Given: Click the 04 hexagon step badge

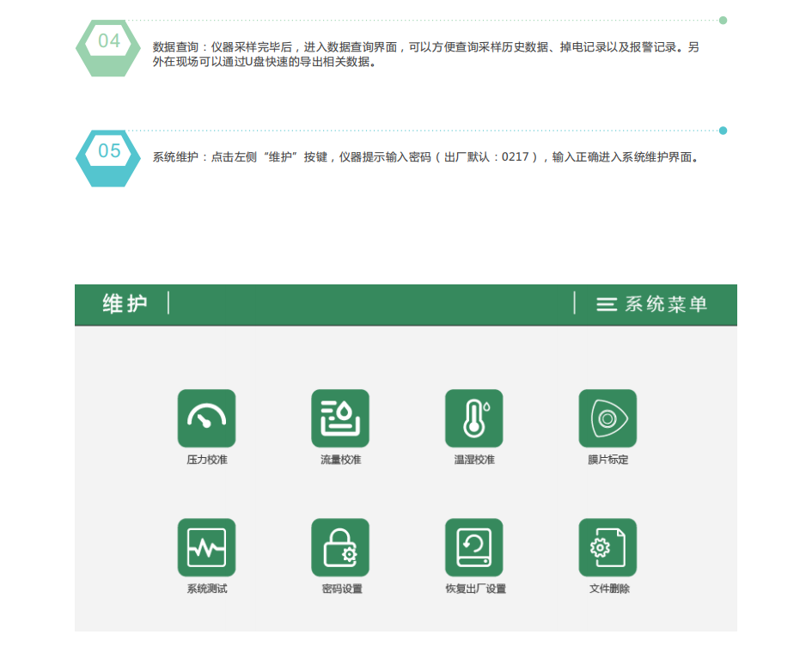Looking at the screenshot, I should [x=108, y=48].
